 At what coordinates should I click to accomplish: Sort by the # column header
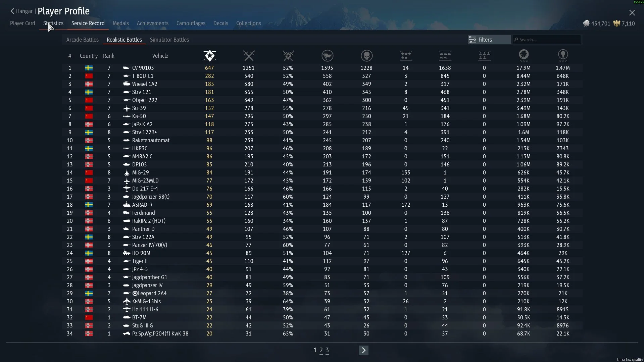(70, 56)
